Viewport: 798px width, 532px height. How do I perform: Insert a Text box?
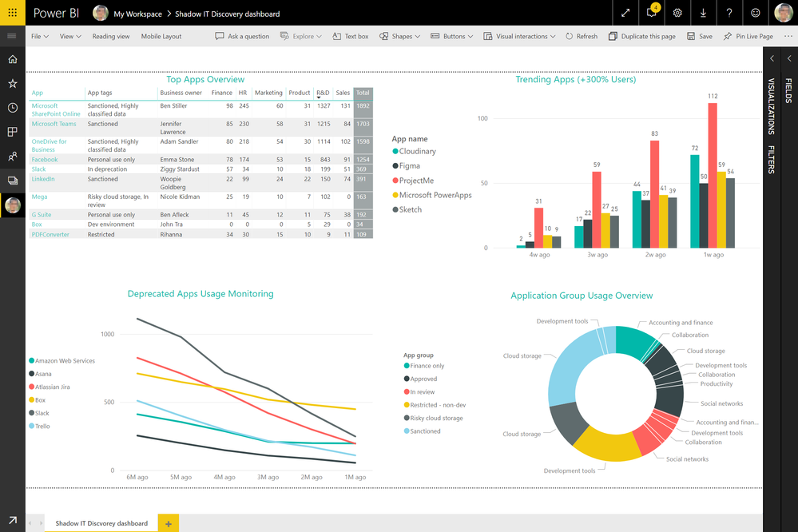(x=350, y=36)
